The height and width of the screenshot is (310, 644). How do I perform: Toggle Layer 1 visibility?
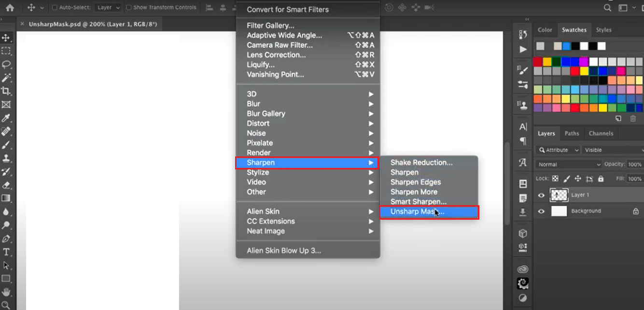541,195
